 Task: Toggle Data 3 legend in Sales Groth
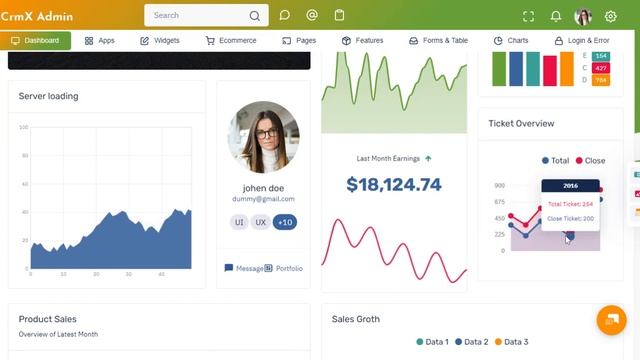tap(511, 342)
